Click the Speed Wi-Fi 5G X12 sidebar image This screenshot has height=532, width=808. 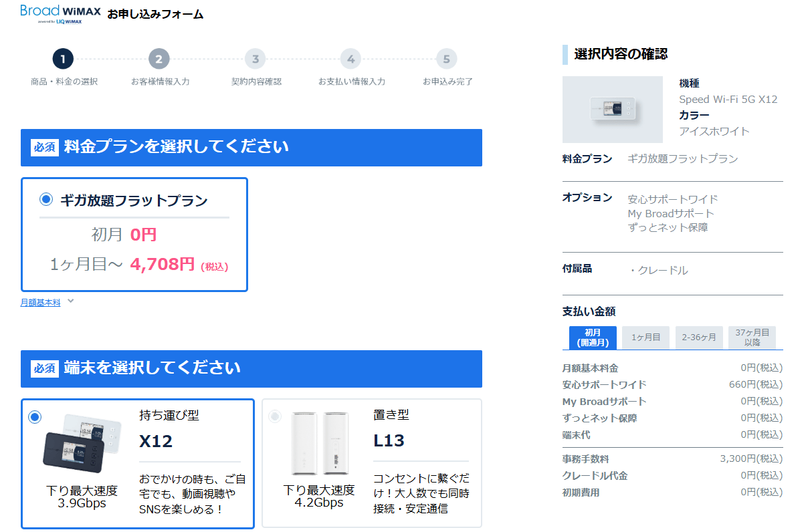pyautogui.click(x=612, y=107)
